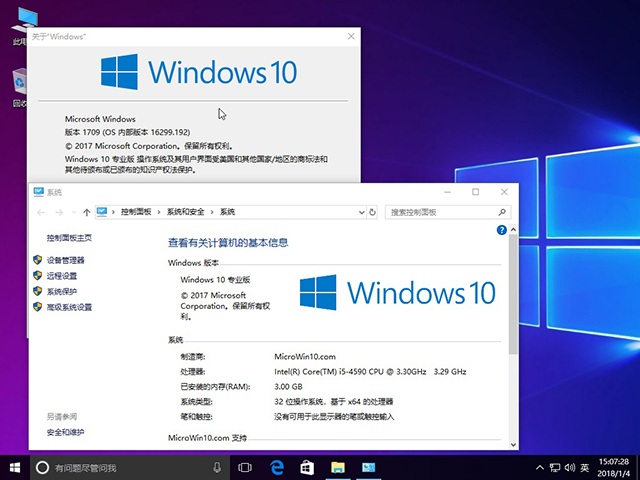Select 系统 in the breadcrumb path
The height and width of the screenshot is (480, 640).
click(x=227, y=212)
